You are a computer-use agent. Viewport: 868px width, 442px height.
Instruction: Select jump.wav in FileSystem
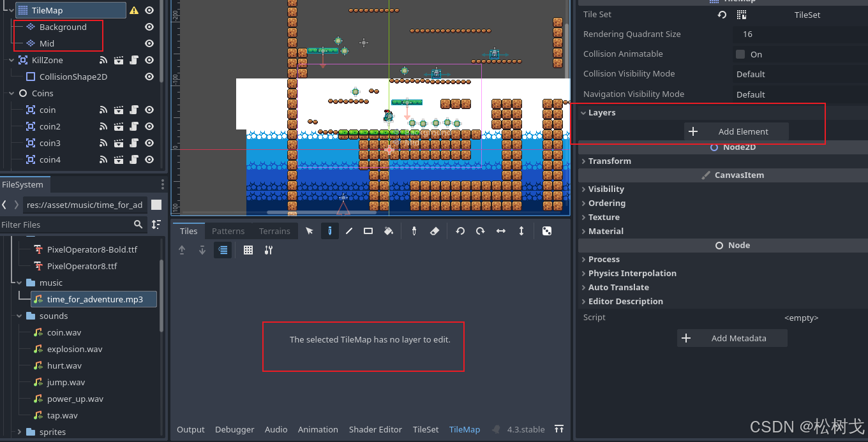[x=66, y=382]
